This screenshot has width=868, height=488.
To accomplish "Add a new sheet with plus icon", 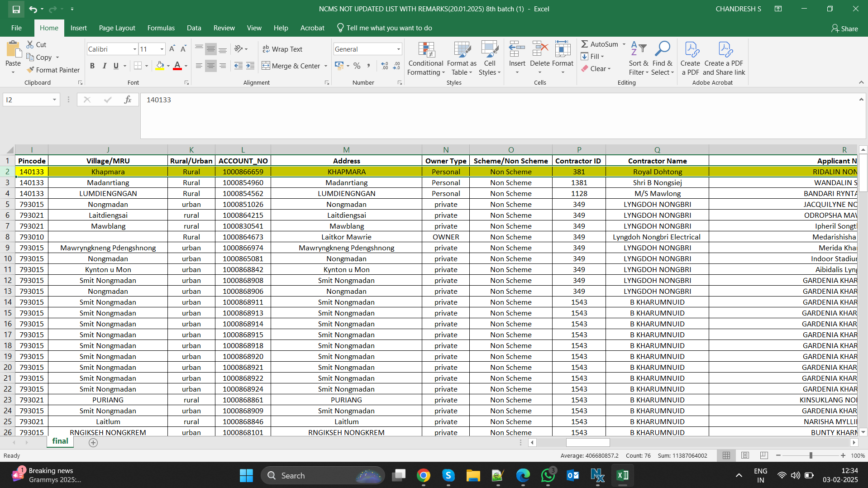I will [x=93, y=443].
